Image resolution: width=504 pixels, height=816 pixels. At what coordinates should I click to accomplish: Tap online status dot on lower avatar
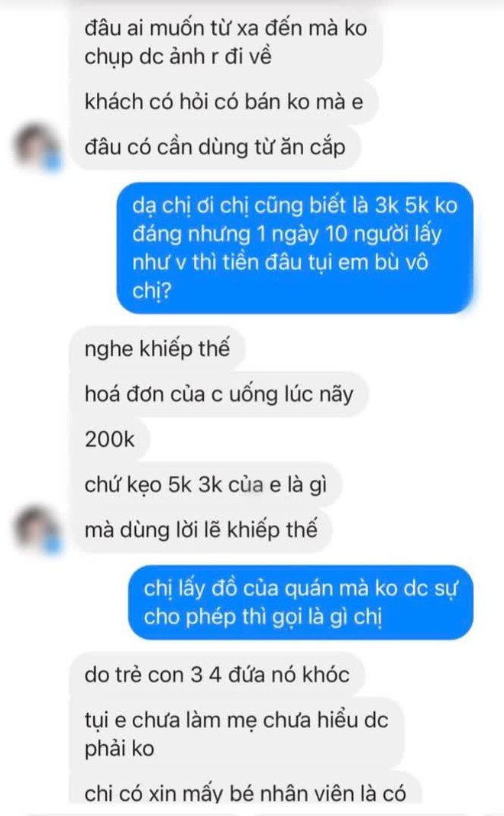click(53, 545)
